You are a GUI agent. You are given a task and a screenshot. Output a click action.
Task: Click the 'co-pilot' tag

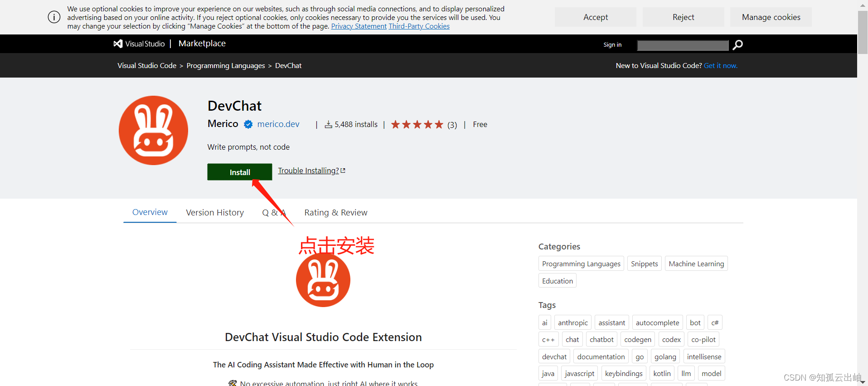point(703,339)
